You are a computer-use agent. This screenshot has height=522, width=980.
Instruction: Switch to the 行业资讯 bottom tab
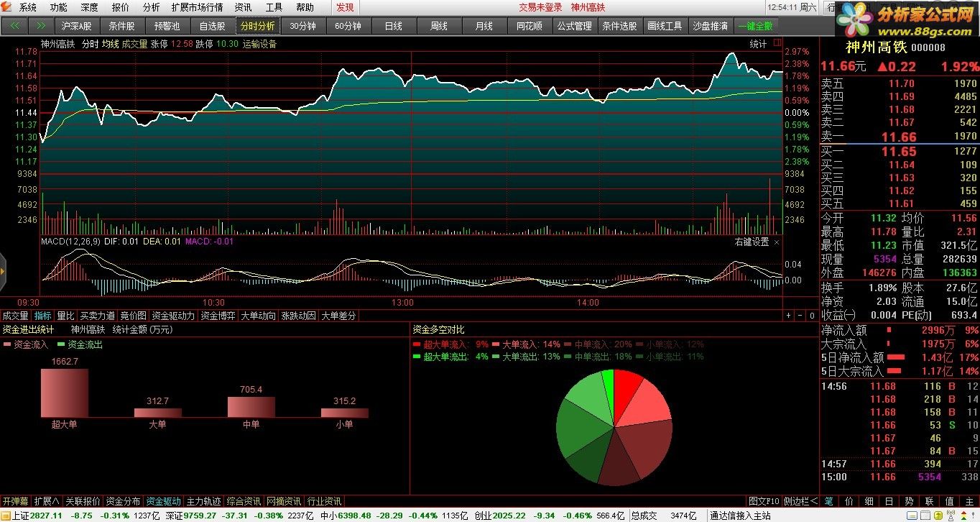click(x=325, y=501)
